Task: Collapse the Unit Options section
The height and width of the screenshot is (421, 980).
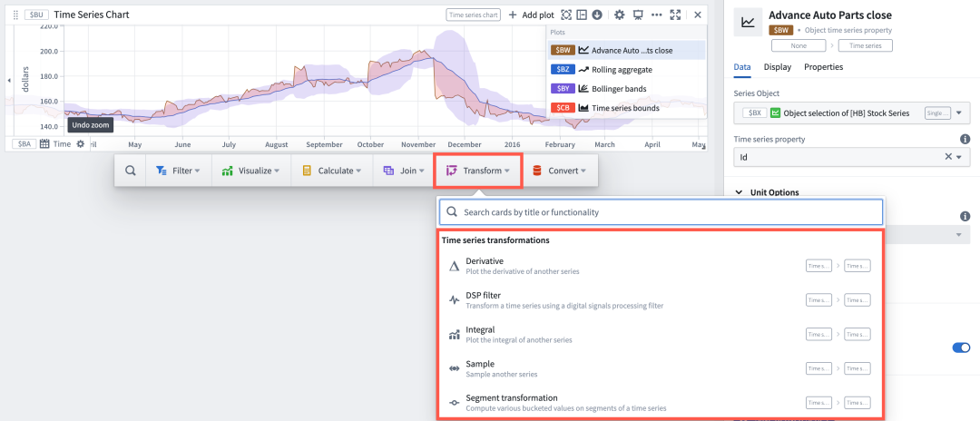Action: click(x=739, y=192)
